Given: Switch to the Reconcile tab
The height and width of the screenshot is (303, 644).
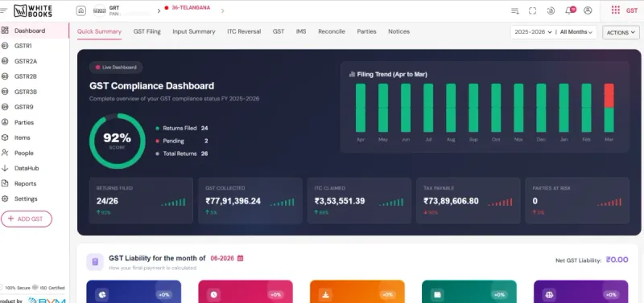Looking at the screenshot, I should 332,31.
